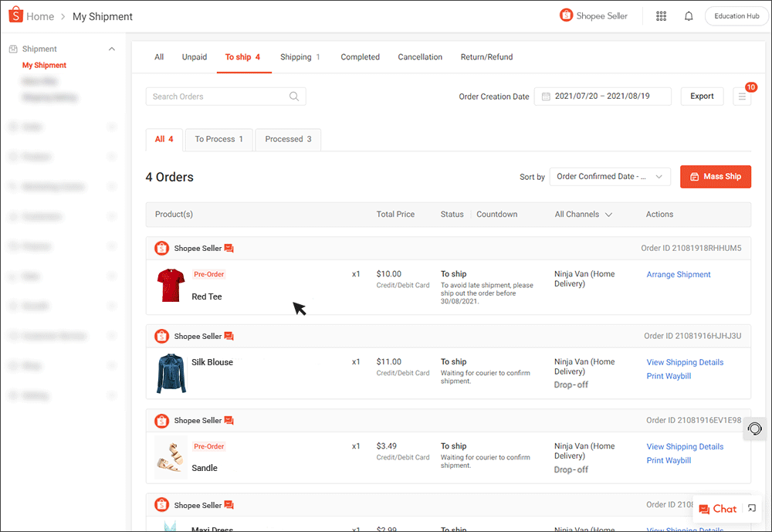772x532 pixels.
Task: Open the Education Hub
Action: click(736, 15)
